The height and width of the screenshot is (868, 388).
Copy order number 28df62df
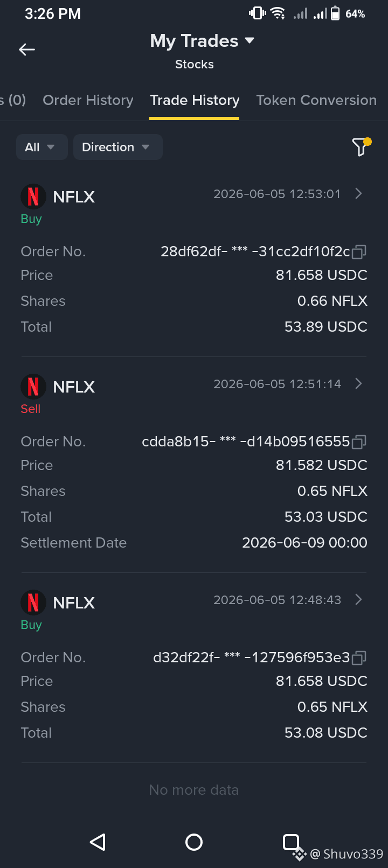click(x=359, y=251)
